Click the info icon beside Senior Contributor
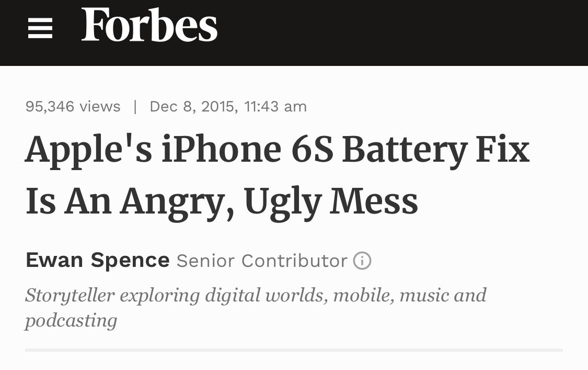This screenshot has height=370, width=588. click(362, 261)
